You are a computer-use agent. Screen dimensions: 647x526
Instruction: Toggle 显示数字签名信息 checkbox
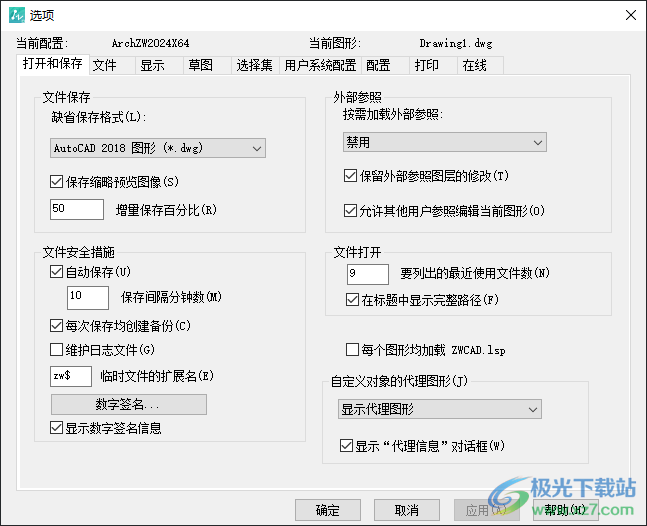(x=56, y=428)
